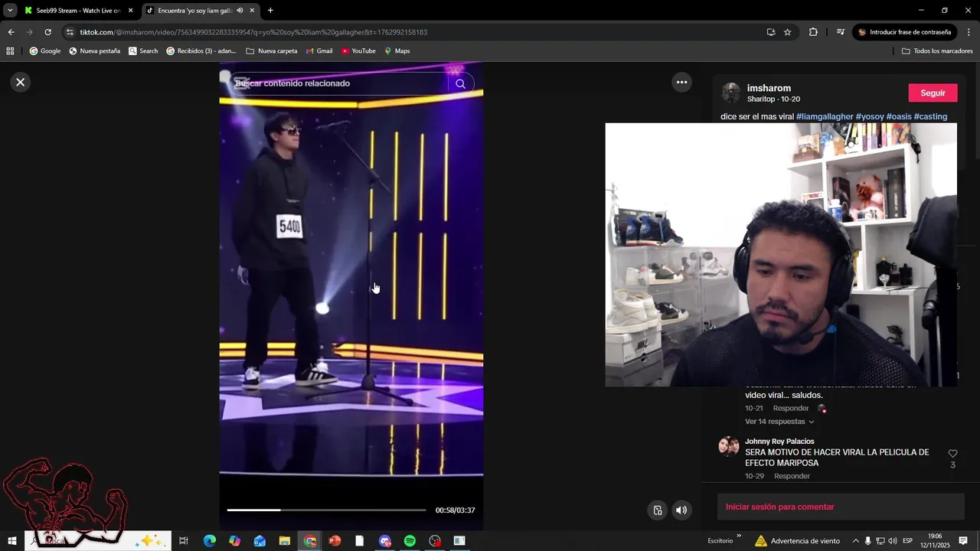Viewport: 980px width, 551px height.
Task: Open a new browser tab
Action: tap(270, 11)
